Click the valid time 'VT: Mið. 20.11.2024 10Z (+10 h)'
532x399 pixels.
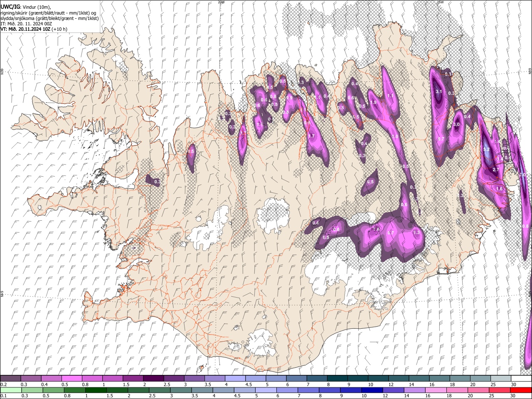coord(34,30)
